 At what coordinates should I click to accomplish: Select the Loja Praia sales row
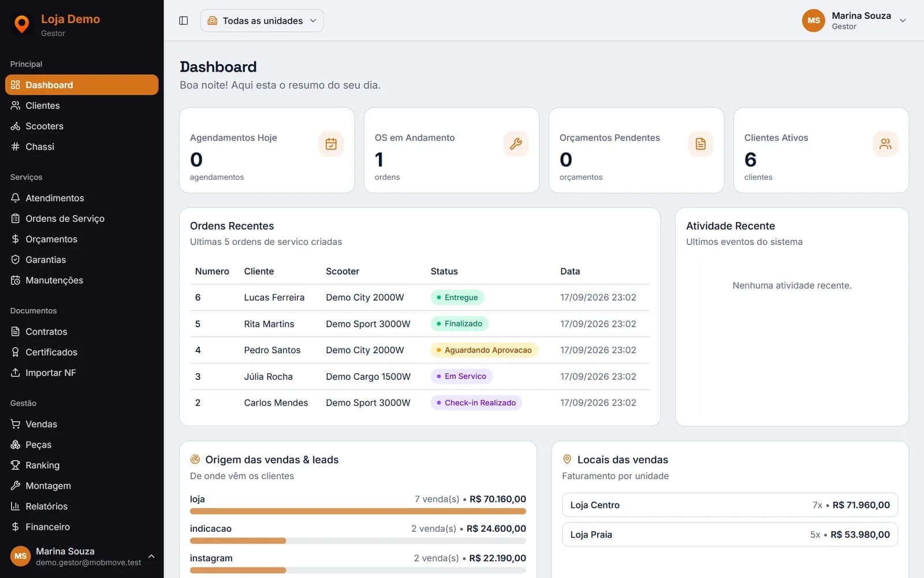[730, 535]
